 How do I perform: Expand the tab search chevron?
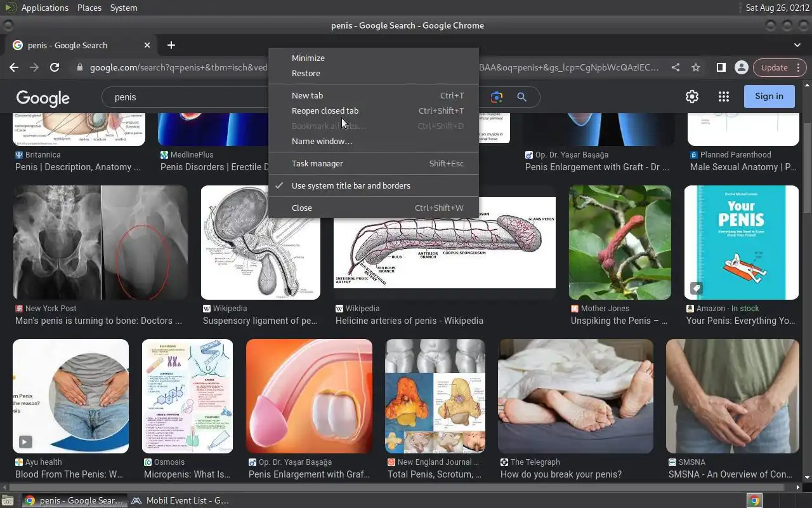(797, 45)
